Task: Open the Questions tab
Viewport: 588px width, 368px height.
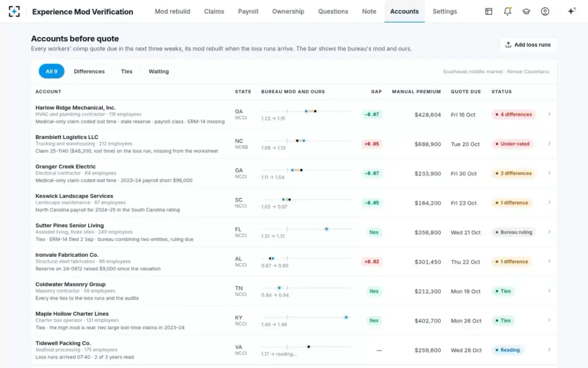Action: pos(333,11)
